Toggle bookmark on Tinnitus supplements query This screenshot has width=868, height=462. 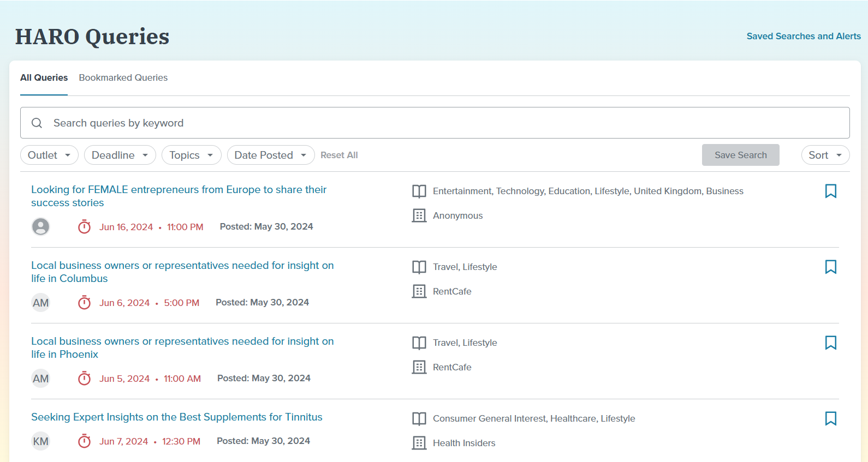click(830, 418)
